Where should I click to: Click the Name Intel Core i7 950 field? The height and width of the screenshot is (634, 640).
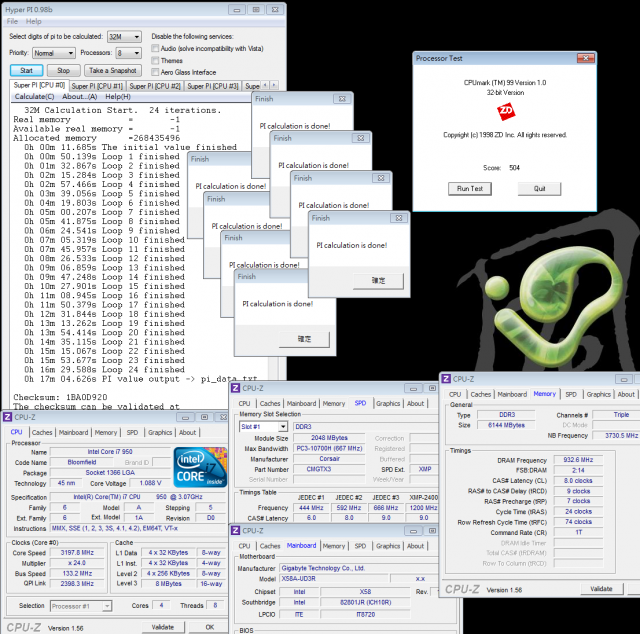pos(110,452)
